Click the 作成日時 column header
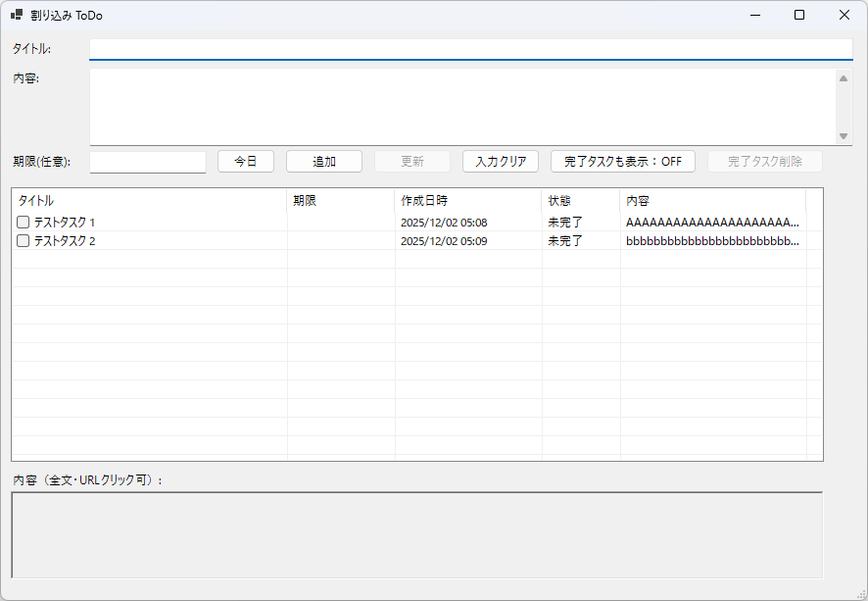 pyautogui.click(x=467, y=200)
